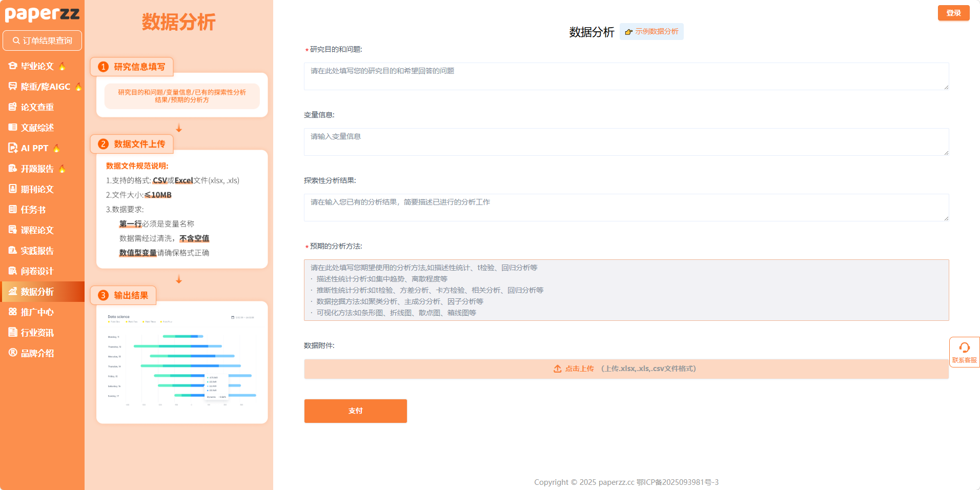Go to 行业资讯 in the sidebar
This screenshot has height=490, width=980.
coord(37,333)
